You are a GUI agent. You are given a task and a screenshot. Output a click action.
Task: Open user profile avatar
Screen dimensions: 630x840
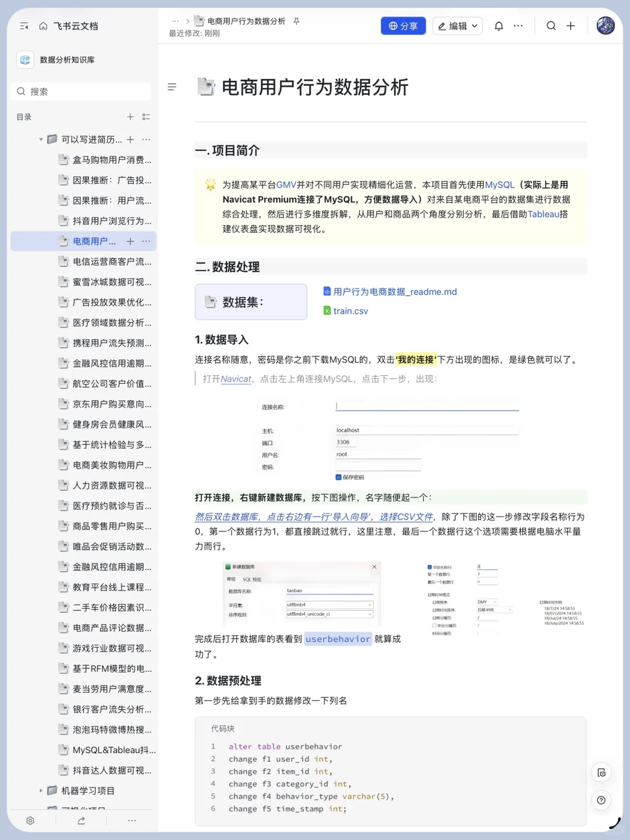pyautogui.click(x=605, y=26)
